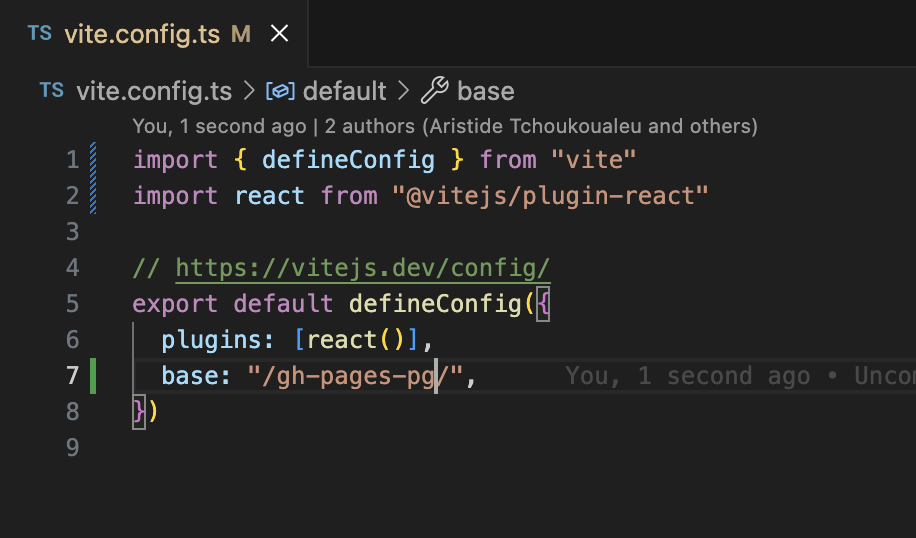Click line number 7 in gutter
The height and width of the screenshot is (538, 916).
[x=72, y=376]
